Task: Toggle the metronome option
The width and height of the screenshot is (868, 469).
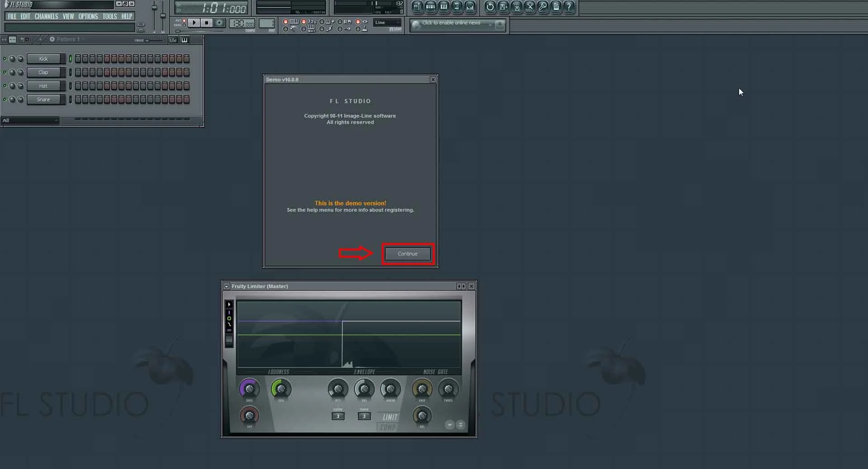Action: [x=285, y=29]
